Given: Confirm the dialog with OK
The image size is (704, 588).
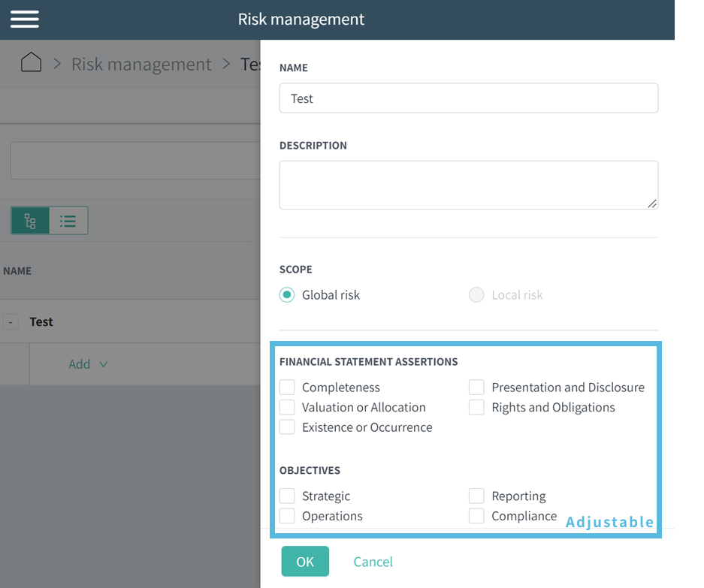Looking at the screenshot, I should coord(305,561).
